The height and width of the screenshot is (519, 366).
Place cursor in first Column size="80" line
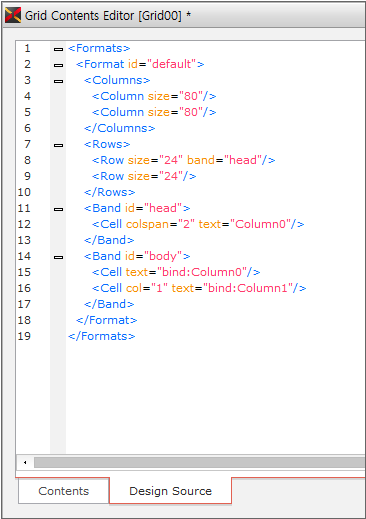[x=154, y=96]
